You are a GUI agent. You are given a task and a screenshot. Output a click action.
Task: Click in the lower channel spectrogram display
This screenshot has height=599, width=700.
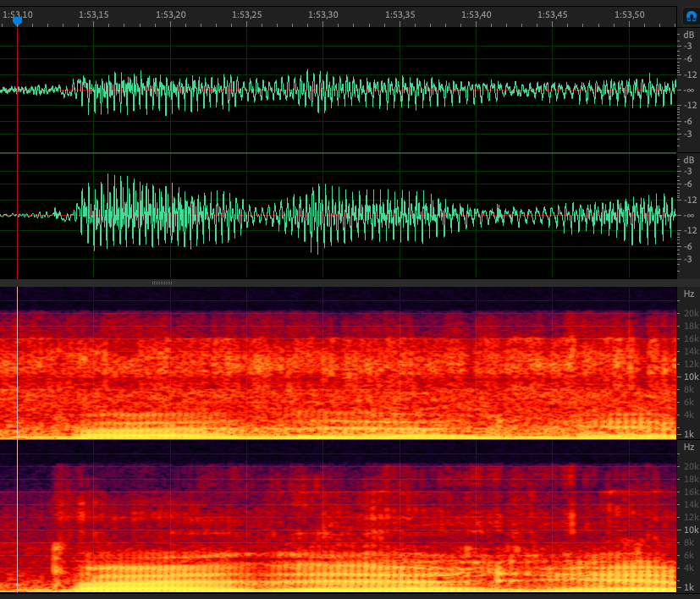(339, 516)
